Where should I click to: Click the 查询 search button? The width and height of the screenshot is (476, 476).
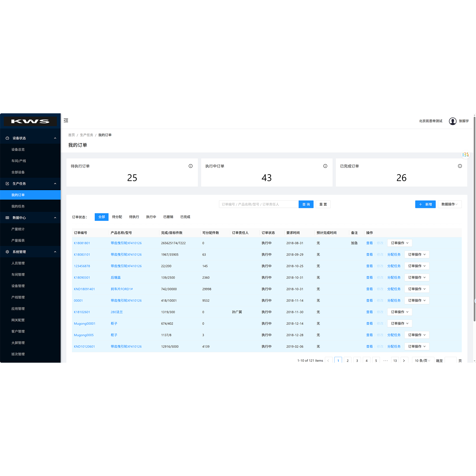point(306,204)
